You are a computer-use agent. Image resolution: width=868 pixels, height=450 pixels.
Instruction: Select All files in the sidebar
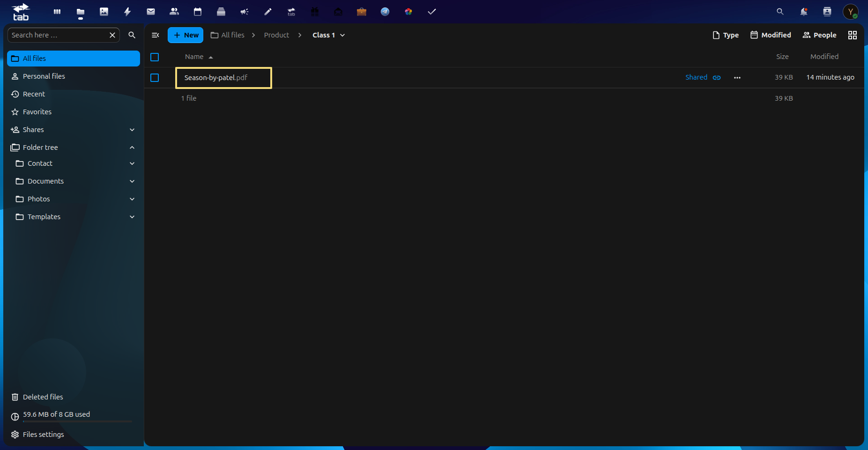click(x=74, y=59)
